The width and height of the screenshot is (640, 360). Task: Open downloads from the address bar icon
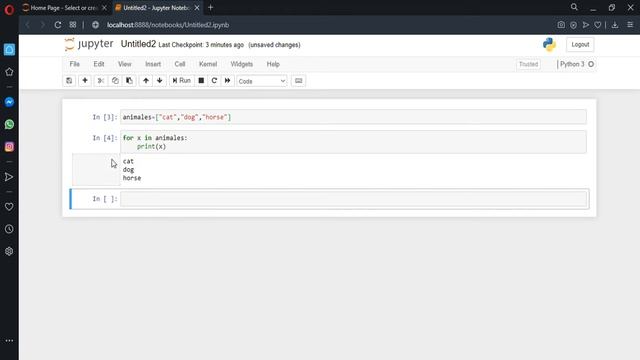(615, 25)
